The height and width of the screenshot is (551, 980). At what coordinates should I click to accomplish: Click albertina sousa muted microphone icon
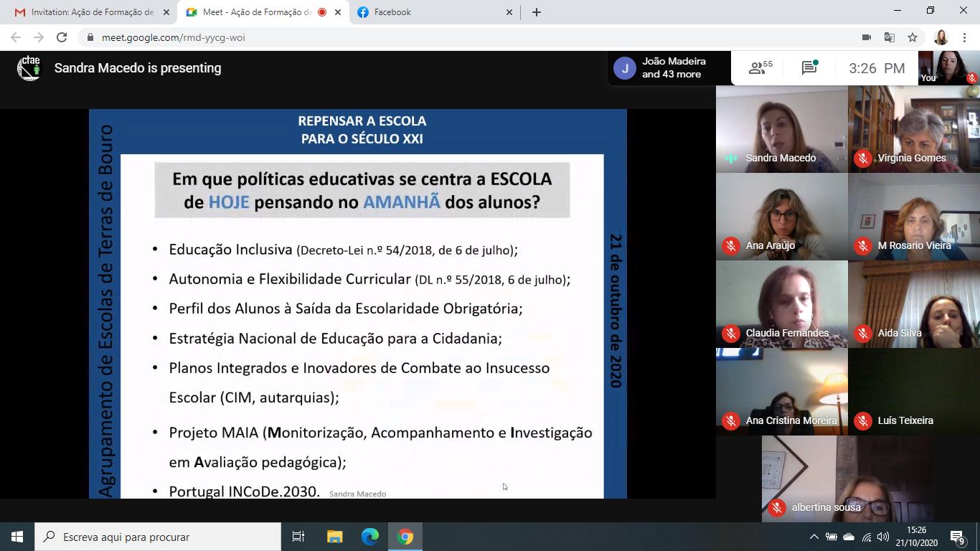tap(777, 507)
